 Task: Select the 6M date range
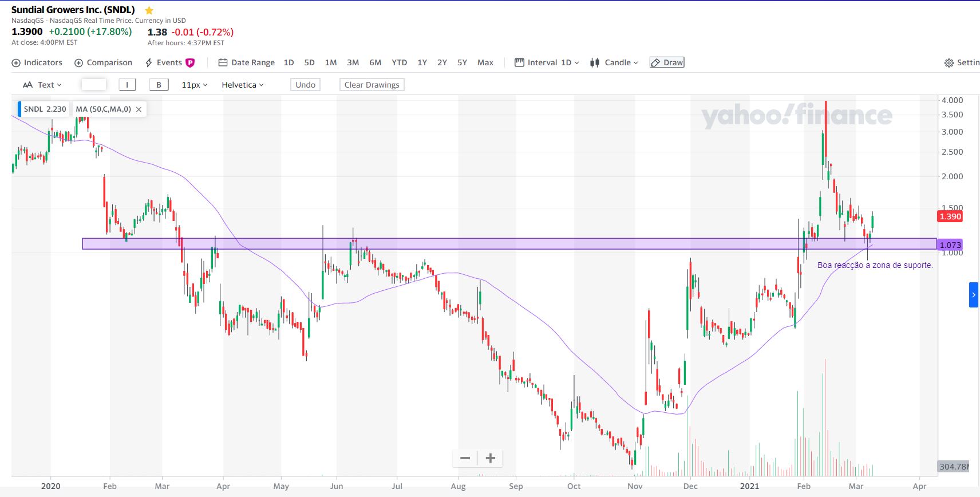point(376,62)
